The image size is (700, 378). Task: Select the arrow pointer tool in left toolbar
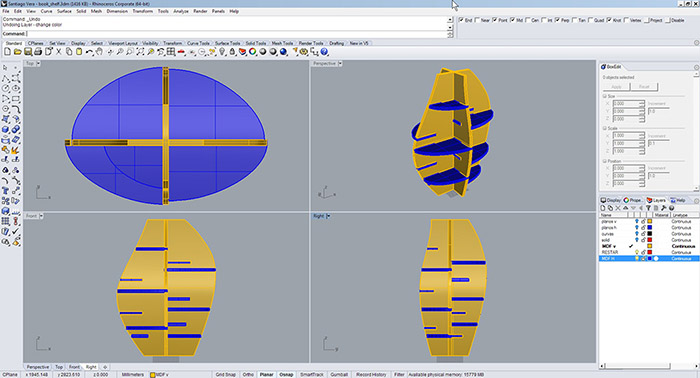tap(5, 67)
